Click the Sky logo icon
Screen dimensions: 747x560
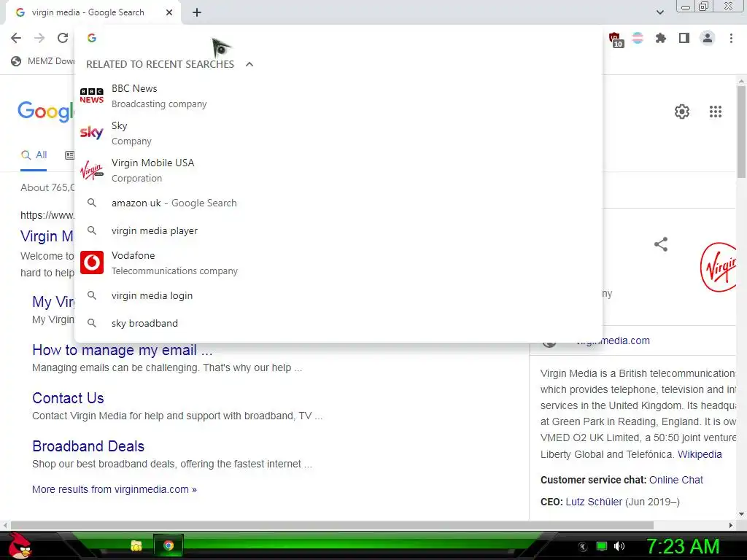click(91, 133)
